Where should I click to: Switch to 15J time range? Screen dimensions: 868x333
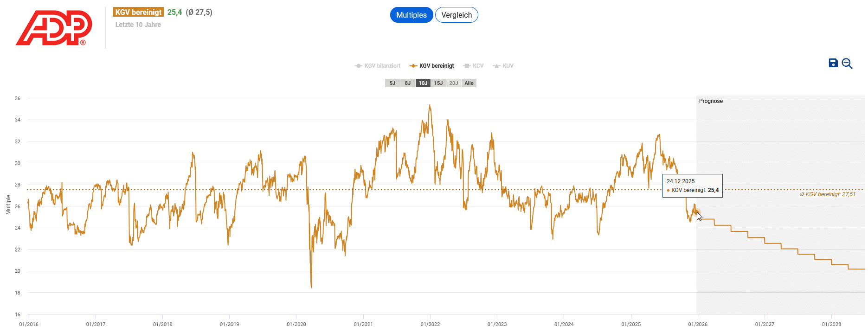438,83
